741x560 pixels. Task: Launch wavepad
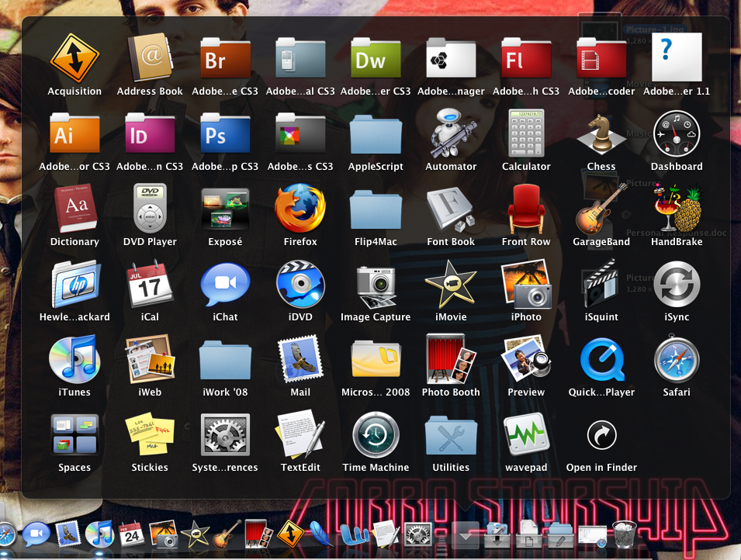pos(526,434)
